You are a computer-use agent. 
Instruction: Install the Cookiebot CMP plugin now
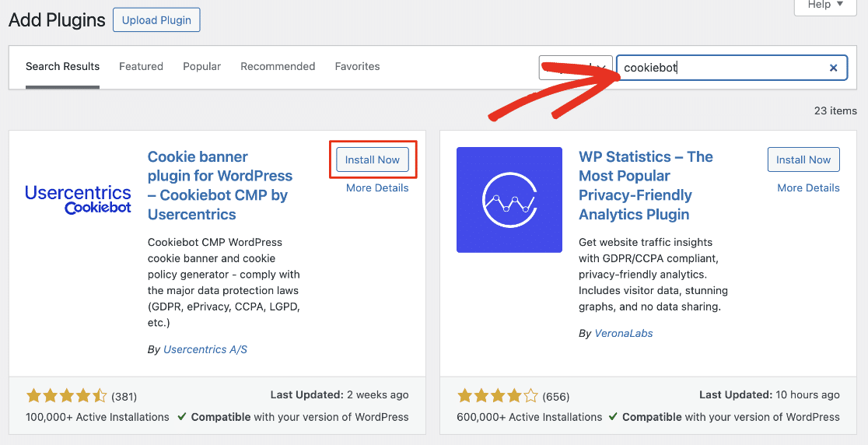(x=373, y=159)
